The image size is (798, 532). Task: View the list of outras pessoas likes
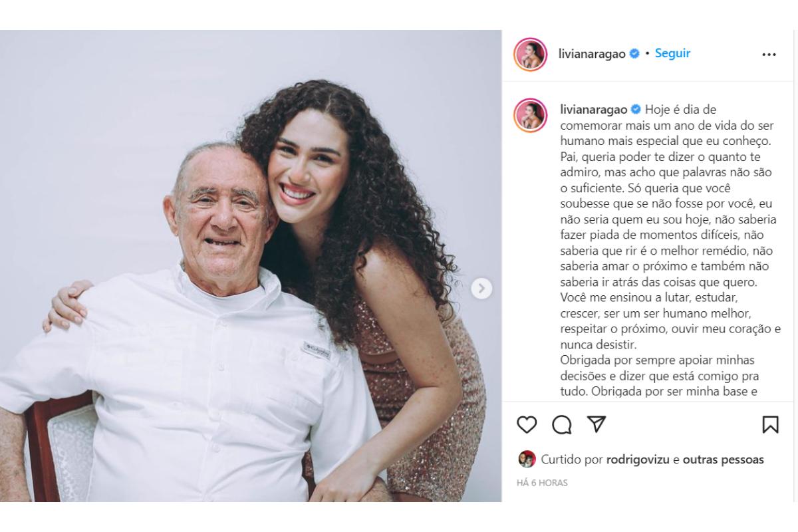coord(723,460)
